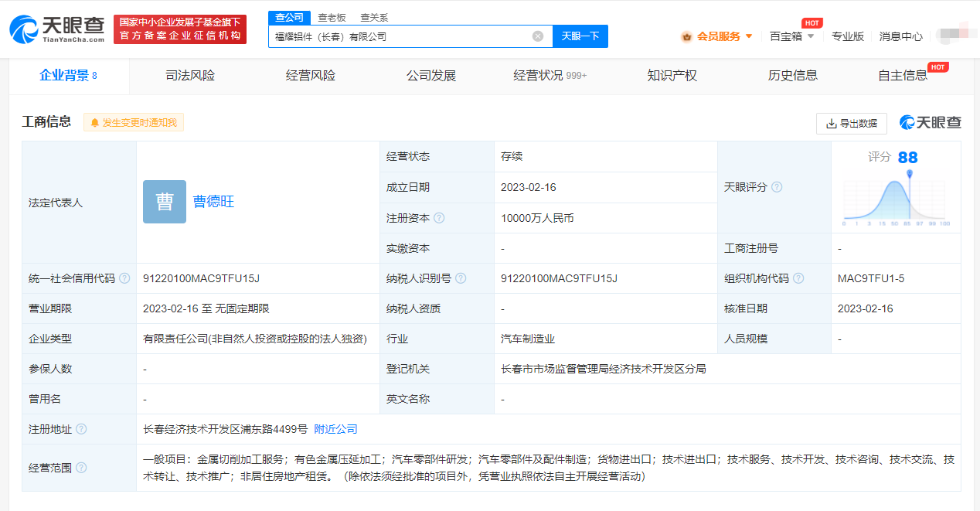This screenshot has width=980, height=511.
Task: Switch to the 查关系 search tab
Action: (x=374, y=17)
